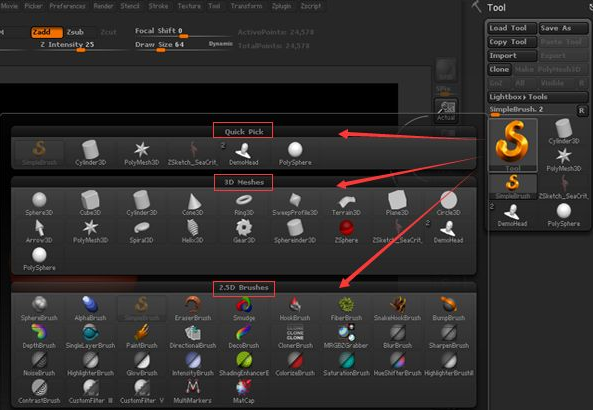Open the Render menu
Image resolution: width=593 pixels, height=410 pixels.
[x=103, y=6]
